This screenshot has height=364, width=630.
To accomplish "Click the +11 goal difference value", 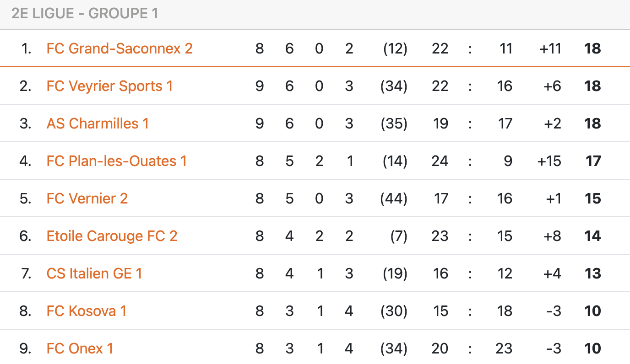I will [550, 48].
